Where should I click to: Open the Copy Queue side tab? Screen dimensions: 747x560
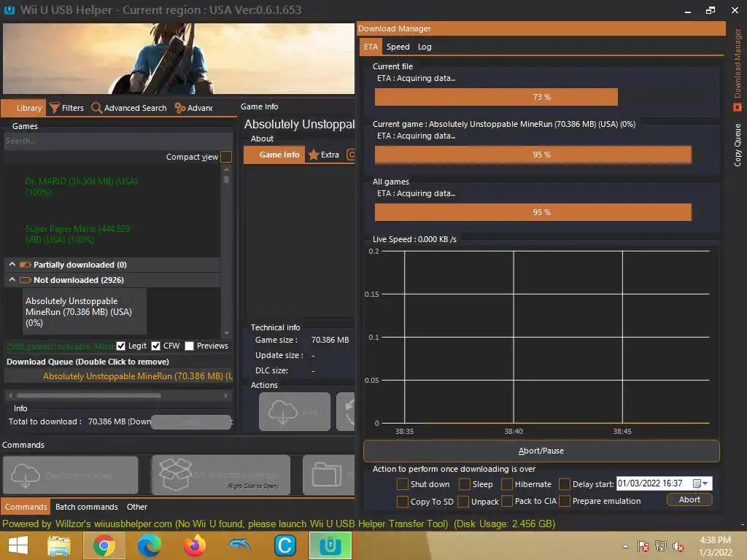pos(738,145)
